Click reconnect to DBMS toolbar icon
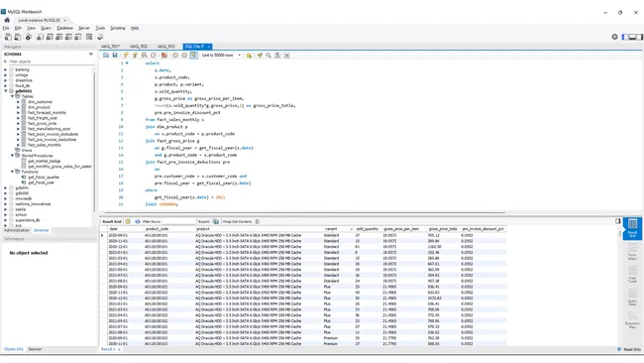This screenshot has width=644, height=363. pos(100,37)
